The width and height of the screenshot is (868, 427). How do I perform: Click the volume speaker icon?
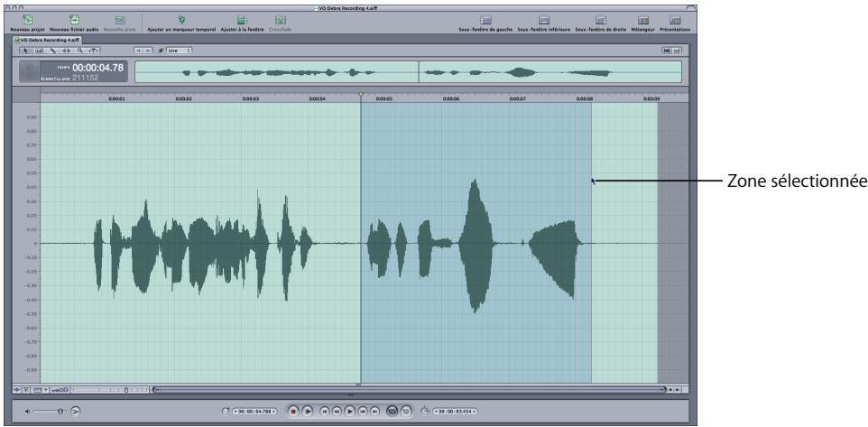tap(28, 412)
